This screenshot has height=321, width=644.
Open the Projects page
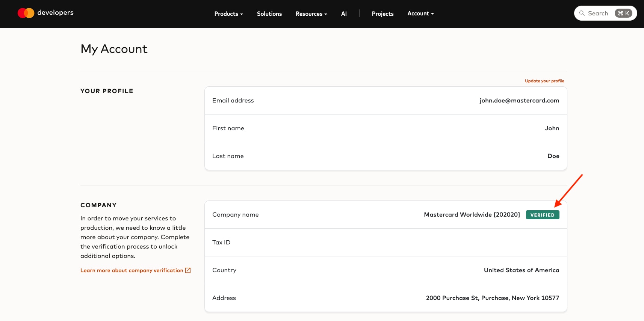382,14
